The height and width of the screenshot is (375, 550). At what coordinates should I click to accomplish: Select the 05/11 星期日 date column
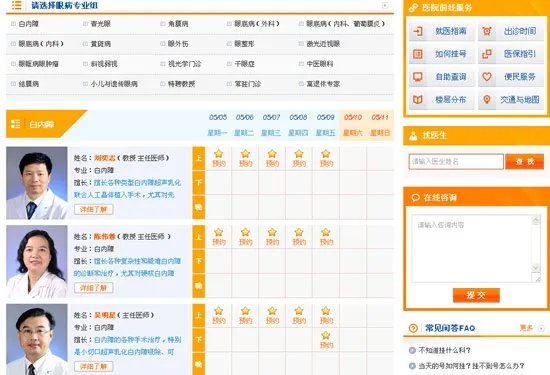coord(380,125)
